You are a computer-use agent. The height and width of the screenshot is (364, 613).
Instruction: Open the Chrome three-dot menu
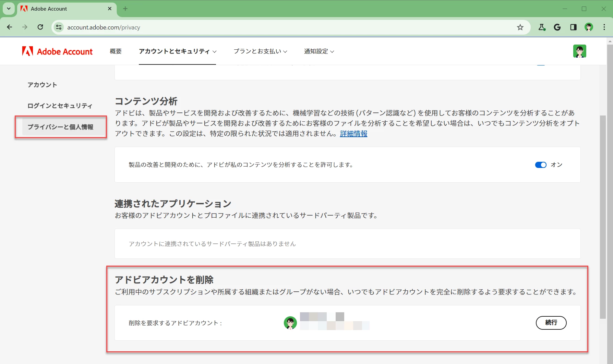click(604, 27)
